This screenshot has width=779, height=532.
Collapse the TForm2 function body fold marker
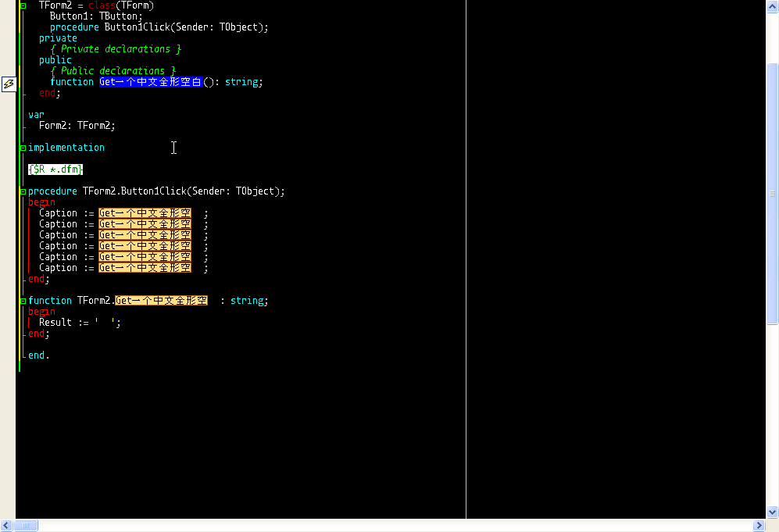pyautogui.click(x=23, y=301)
